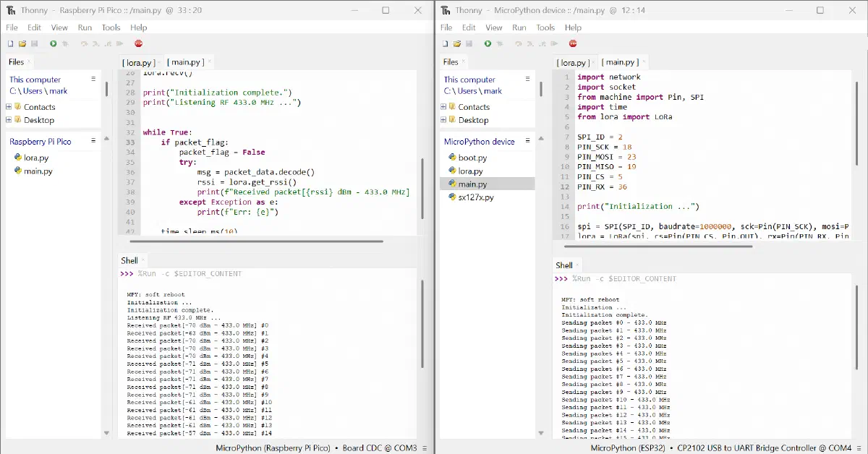Click Debug bug icon in Raspberry Pi Pico window
The image size is (868, 454).
click(65, 44)
